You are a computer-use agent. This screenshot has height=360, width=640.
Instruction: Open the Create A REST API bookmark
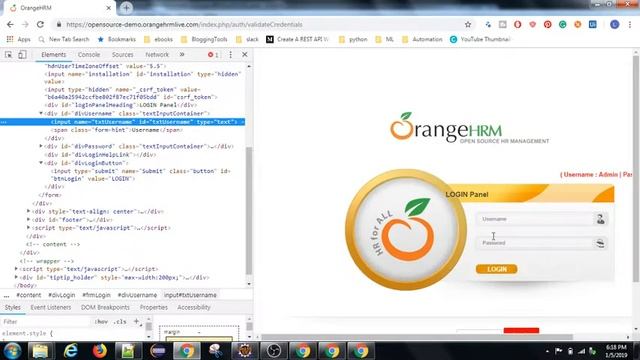click(298, 39)
